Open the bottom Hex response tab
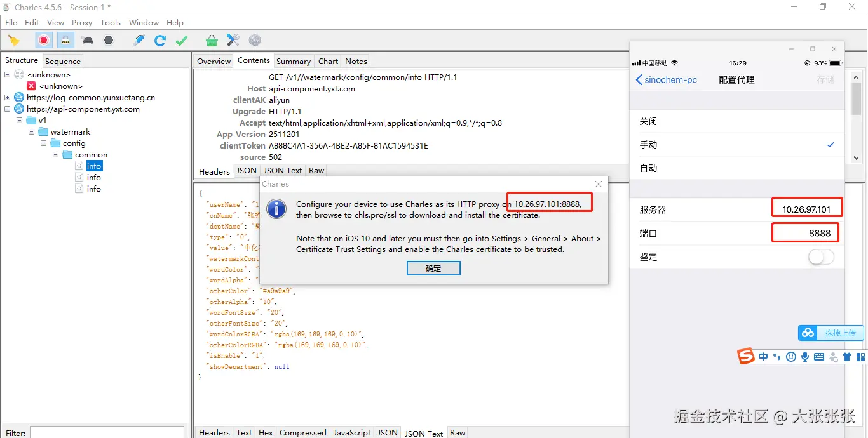Image resolution: width=868 pixels, height=438 pixels. tap(266, 433)
